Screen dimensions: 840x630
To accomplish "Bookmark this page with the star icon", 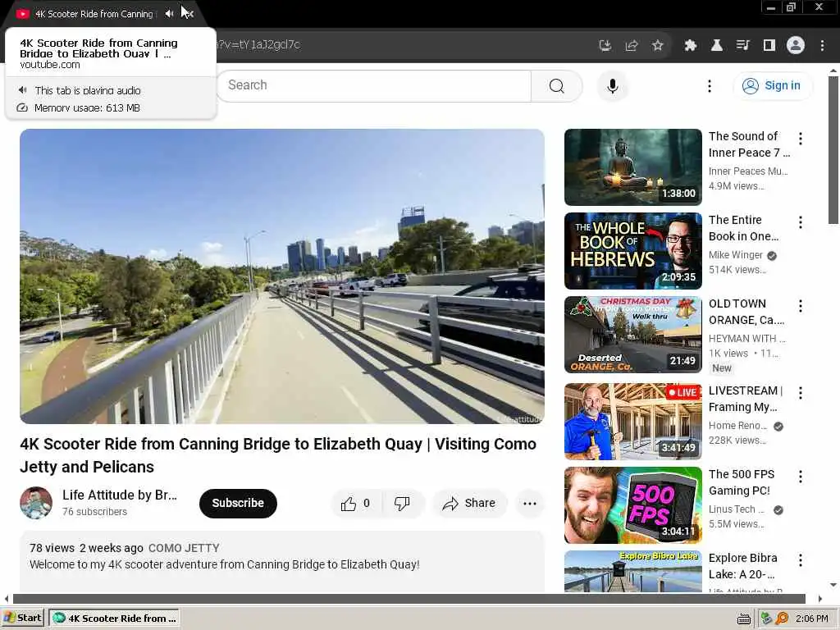I will (x=658, y=46).
